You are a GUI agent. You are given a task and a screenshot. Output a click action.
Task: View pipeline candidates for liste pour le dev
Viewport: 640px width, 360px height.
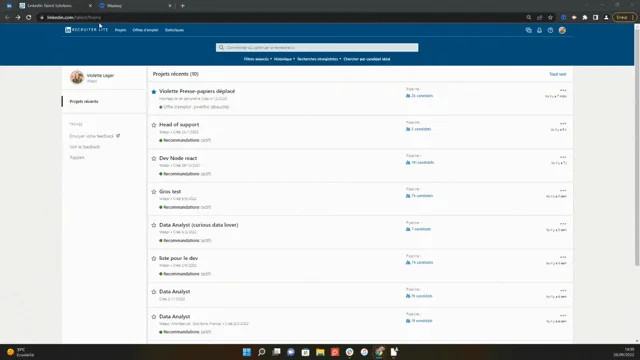click(x=420, y=263)
